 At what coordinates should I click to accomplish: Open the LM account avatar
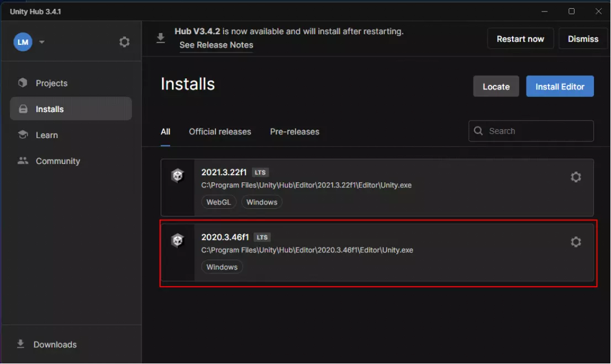[23, 41]
